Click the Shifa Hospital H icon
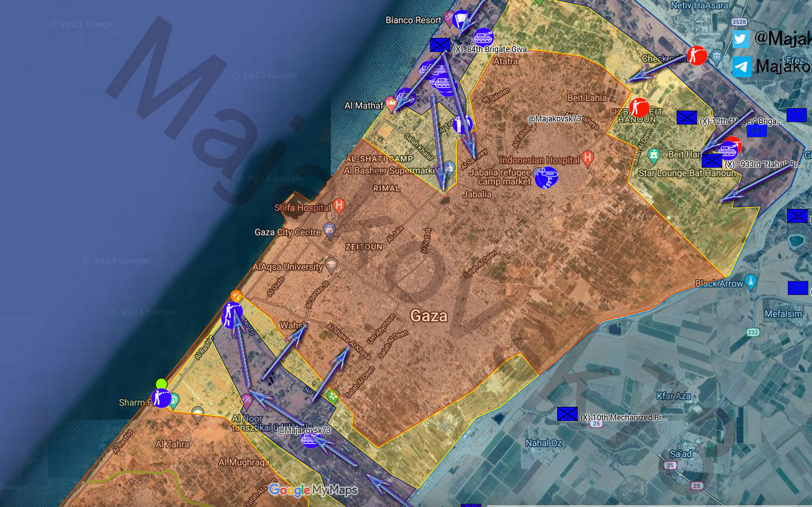The width and height of the screenshot is (812, 507). click(x=338, y=206)
